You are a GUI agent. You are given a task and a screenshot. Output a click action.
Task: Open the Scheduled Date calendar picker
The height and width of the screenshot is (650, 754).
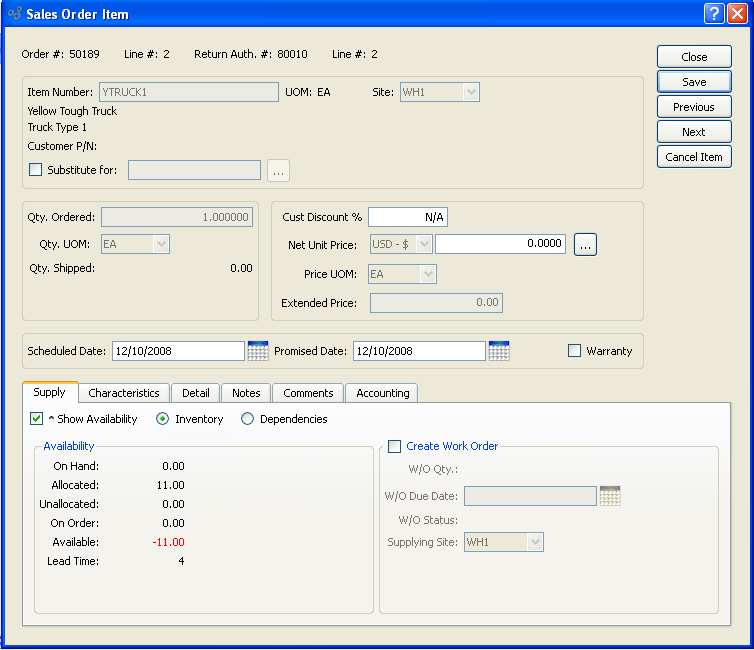tap(257, 351)
